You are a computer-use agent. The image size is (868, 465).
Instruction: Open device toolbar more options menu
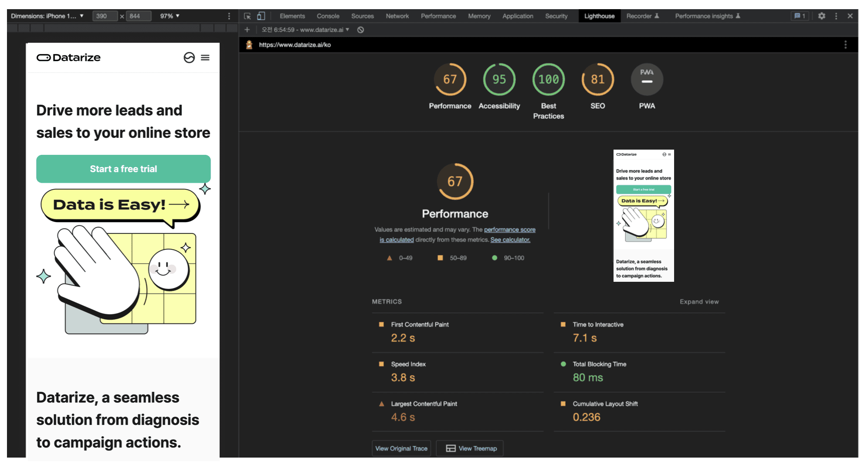tap(229, 16)
